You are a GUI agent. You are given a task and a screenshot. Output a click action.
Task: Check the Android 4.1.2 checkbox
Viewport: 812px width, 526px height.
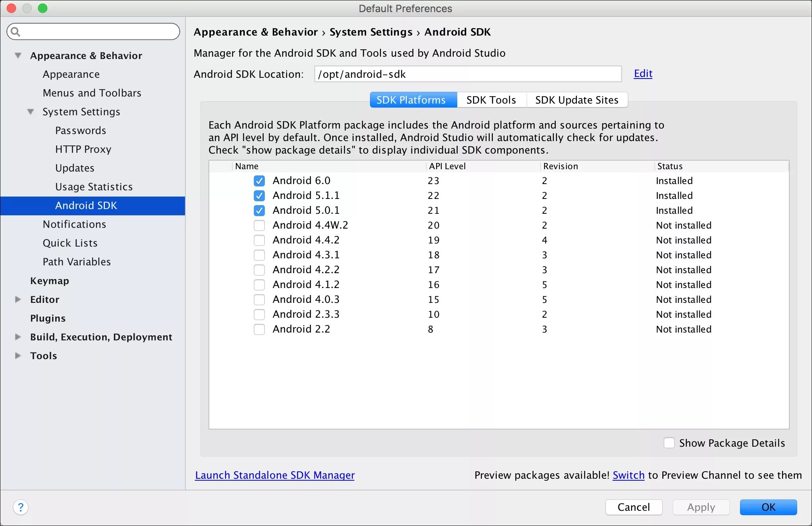pos(259,284)
